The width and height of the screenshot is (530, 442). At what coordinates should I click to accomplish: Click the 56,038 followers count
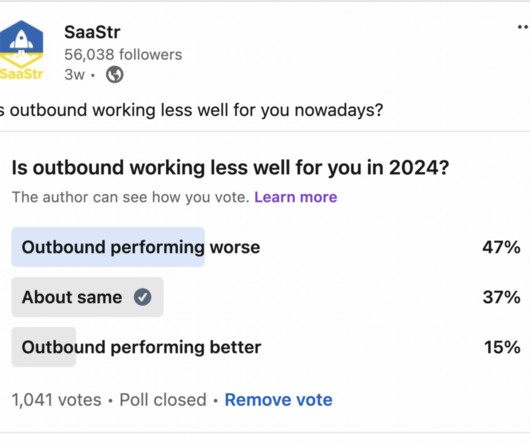point(123,54)
